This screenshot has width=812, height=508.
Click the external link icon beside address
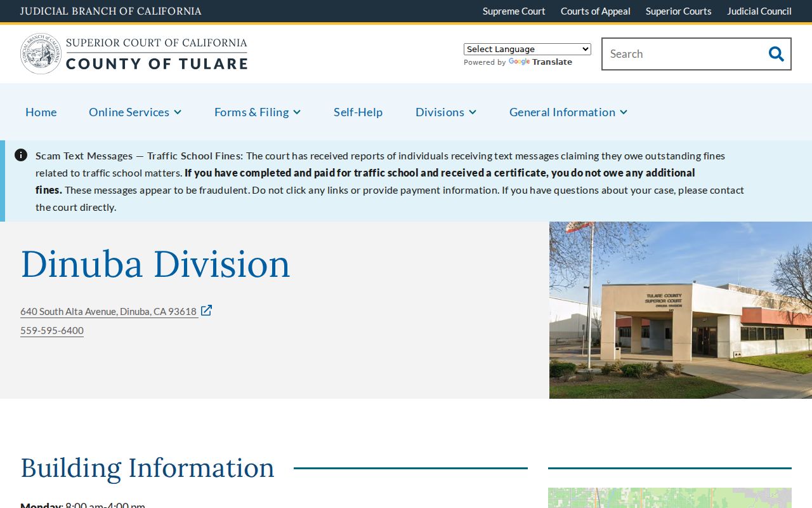click(206, 311)
